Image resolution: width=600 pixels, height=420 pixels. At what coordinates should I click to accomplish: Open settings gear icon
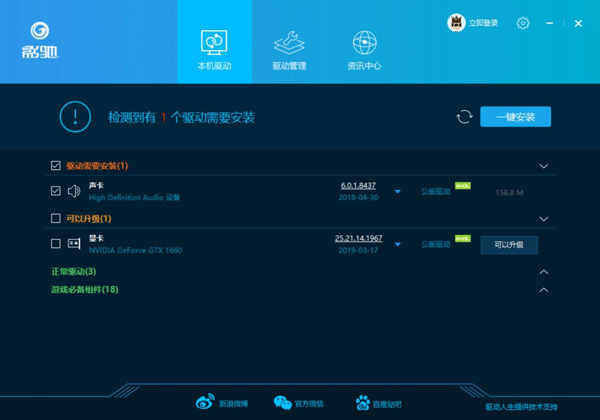coord(523,23)
